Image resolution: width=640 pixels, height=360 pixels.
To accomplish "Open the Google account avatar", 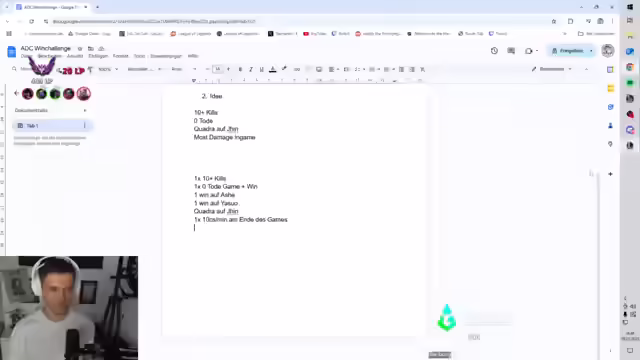I will 608,51.
